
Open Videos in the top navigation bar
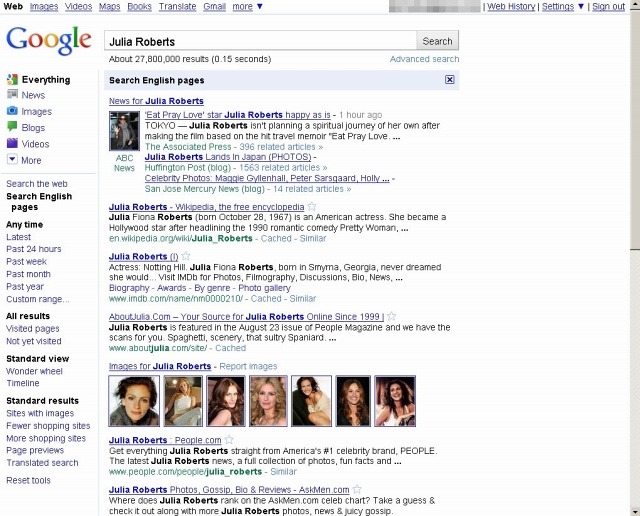[x=78, y=7]
